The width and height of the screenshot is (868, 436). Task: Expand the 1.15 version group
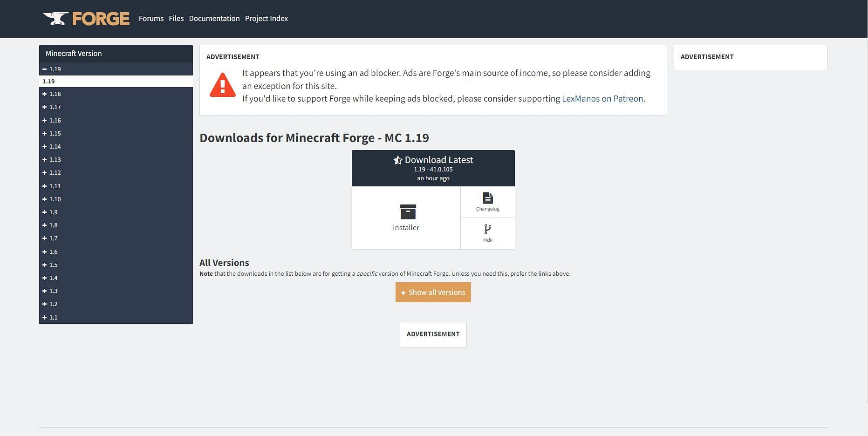pyautogui.click(x=116, y=133)
